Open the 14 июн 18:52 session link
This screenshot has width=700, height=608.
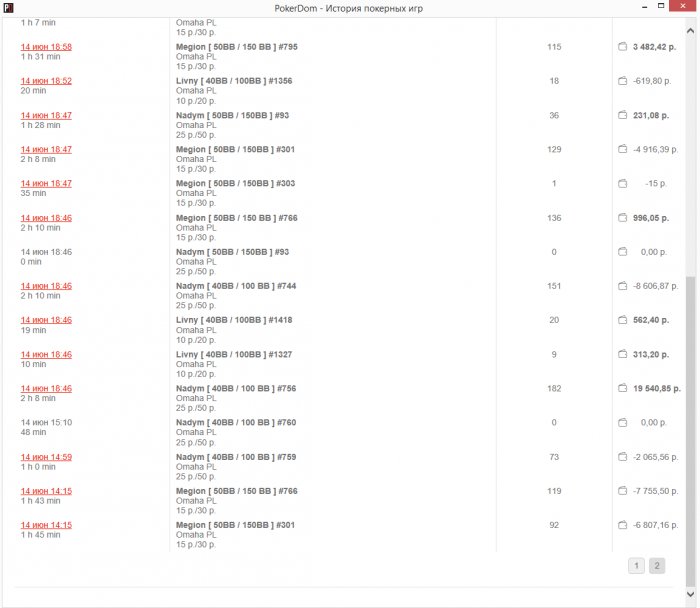pyautogui.click(x=46, y=81)
